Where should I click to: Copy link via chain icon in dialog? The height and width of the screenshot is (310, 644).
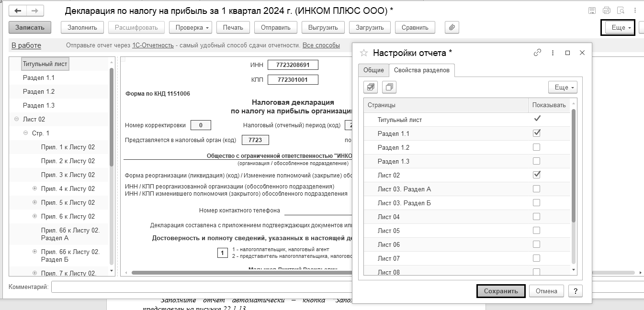[x=537, y=53]
